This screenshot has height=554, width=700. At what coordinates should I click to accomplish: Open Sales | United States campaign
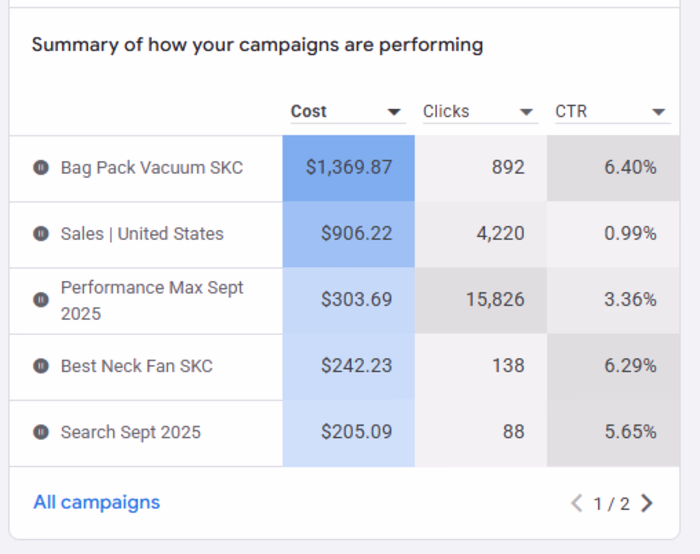[142, 233]
